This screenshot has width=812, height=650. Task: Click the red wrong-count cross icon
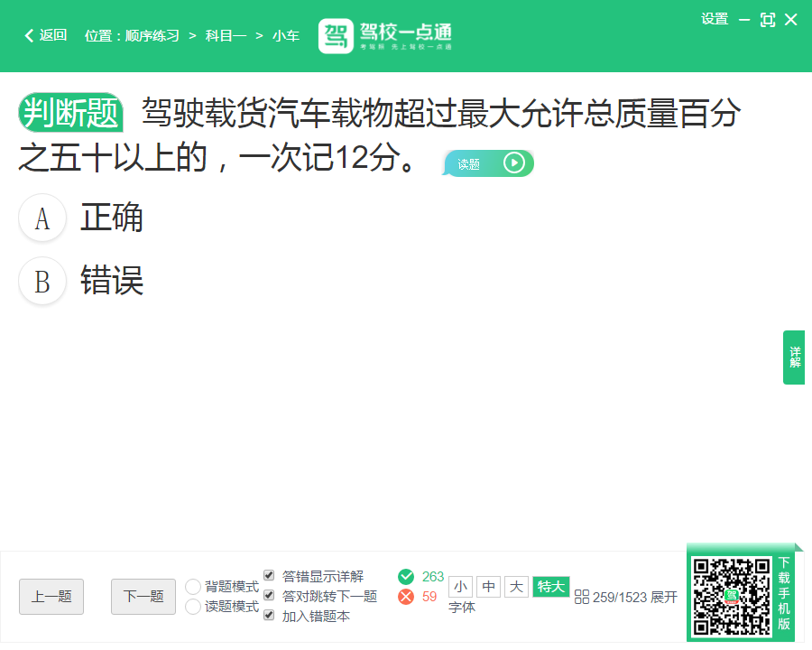(406, 597)
